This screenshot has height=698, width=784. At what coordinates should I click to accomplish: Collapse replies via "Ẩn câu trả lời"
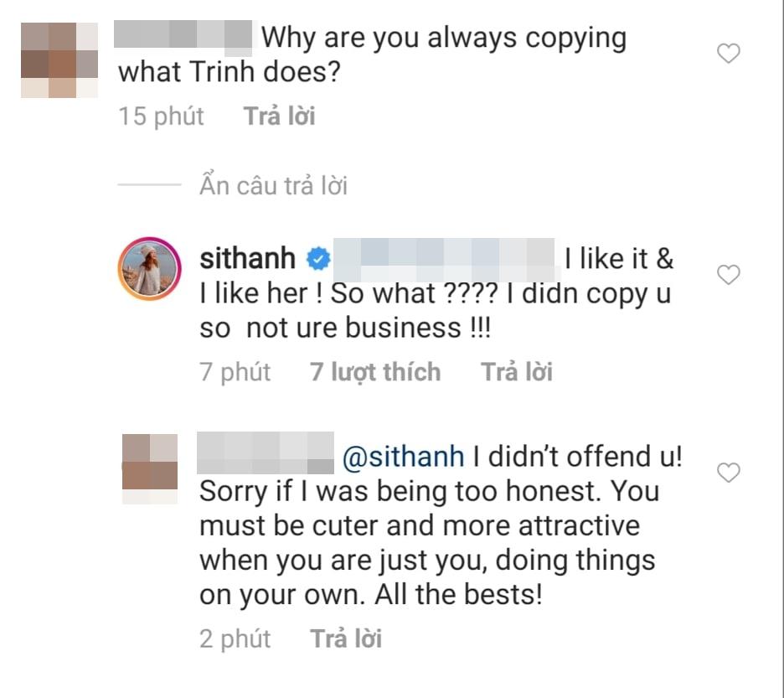click(x=273, y=185)
